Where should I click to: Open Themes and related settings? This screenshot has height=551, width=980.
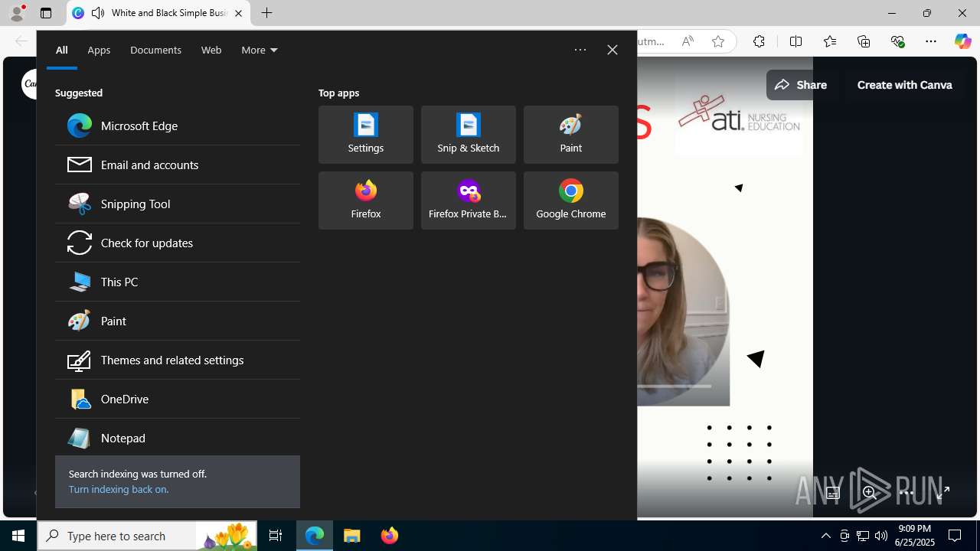pyautogui.click(x=177, y=360)
